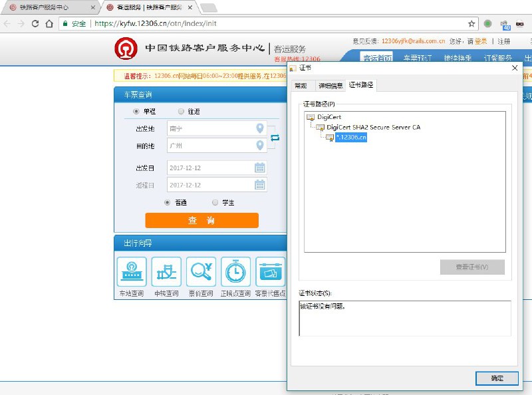Select 学生 student ticket radio button
532x395 pixels.
[215, 203]
